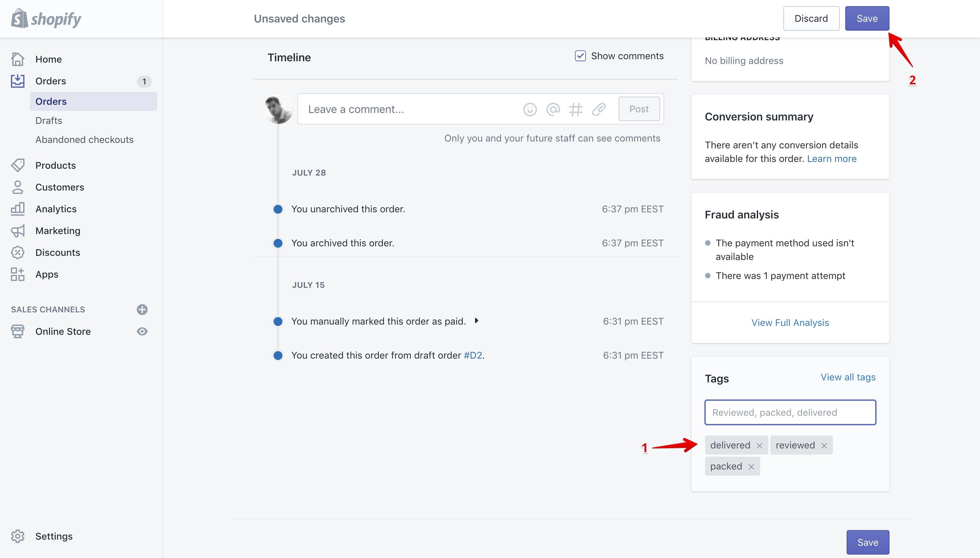Select the Orders submenu item
Image resolution: width=980 pixels, height=558 pixels.
93,101
